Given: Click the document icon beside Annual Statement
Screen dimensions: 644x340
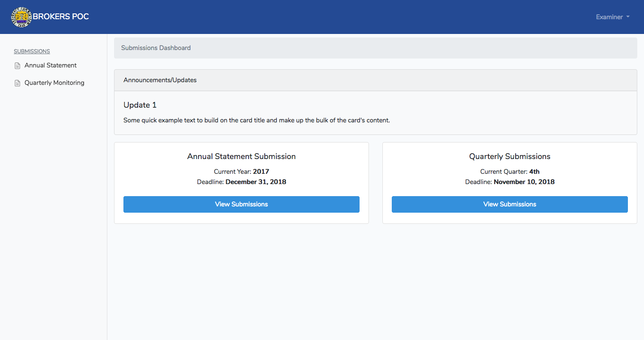Looking at the screenshot, I should coord(17,66).
